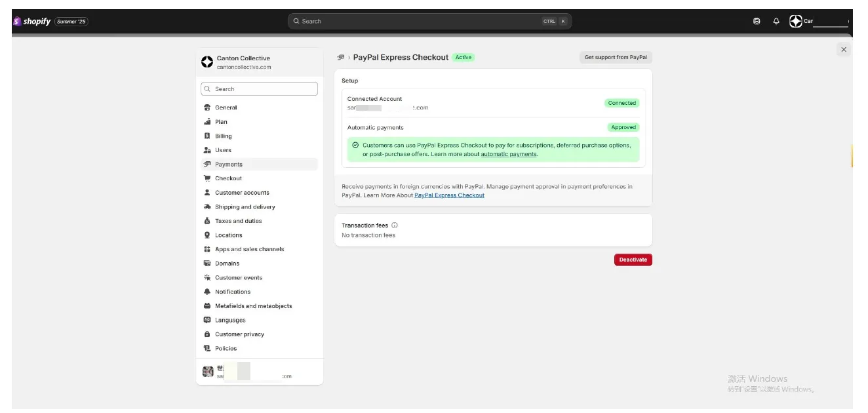Image resolution: width=868 pixels, height=413 pixels.
Task: Click the Domains icon
Action: click(x=207, y=264)
